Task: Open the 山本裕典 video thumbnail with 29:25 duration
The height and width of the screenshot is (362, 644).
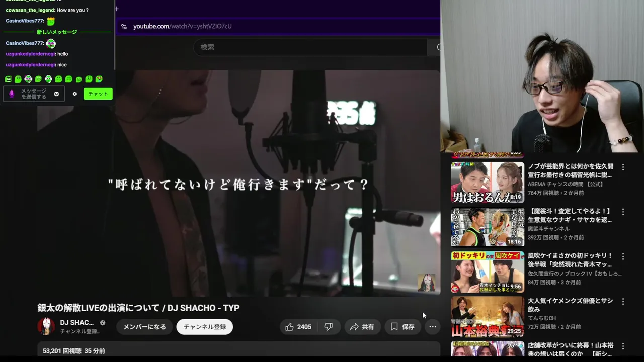Action: [487, 316]
